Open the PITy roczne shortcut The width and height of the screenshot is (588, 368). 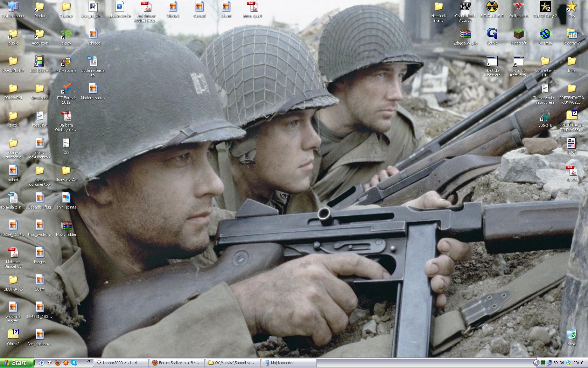[x=66, y=64]
